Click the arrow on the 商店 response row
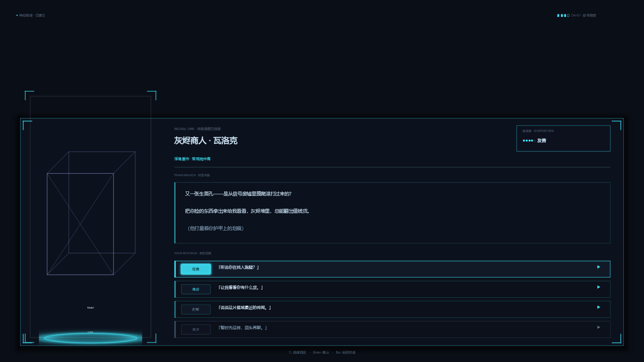This screenshot has width=644, height=362. pyautogui.click(x=599, y=287)
